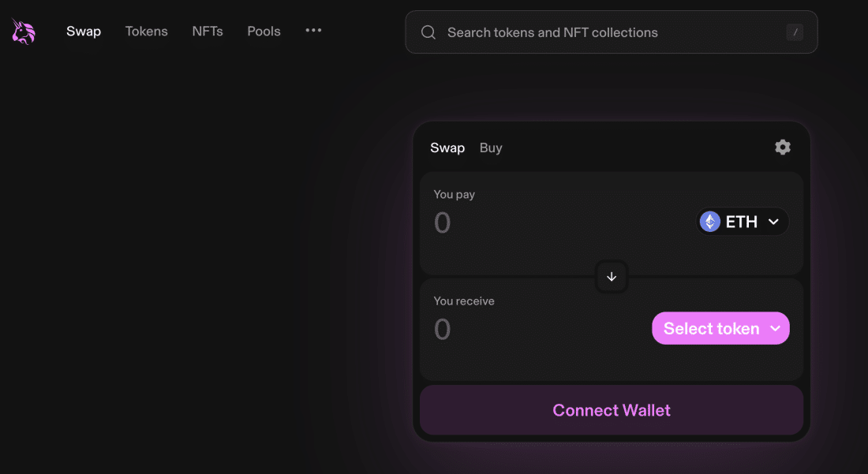
Task: Open the three-dot more menu
Action: [x=313, y=31]
